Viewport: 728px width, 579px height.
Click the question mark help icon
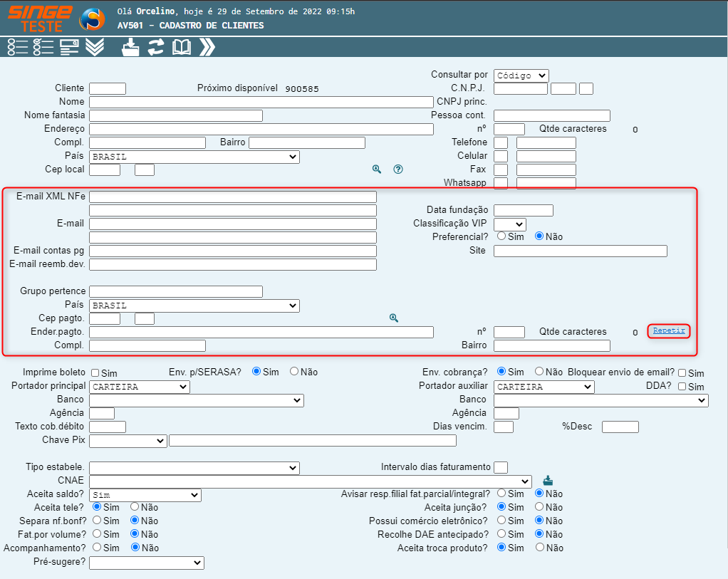pyautogui.click(x=398, y=169)
